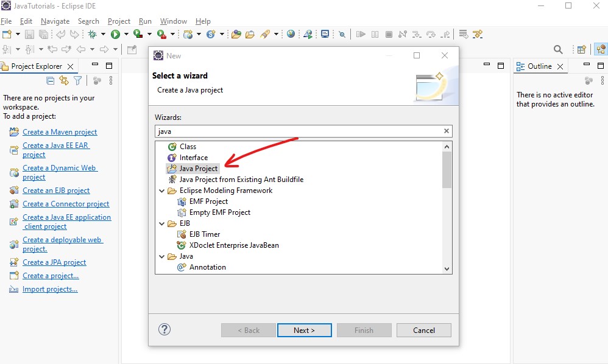This screenshot has height=364, width=608.
Task: Click the External Tools run icon
Action: coord(161,34)
